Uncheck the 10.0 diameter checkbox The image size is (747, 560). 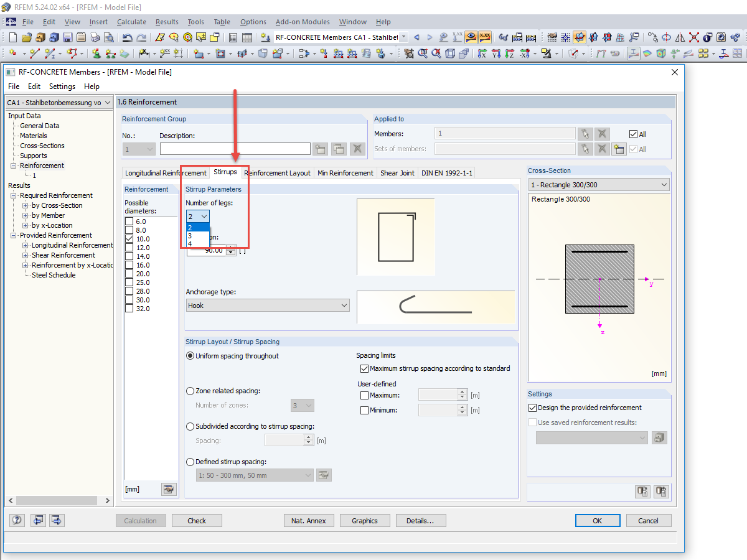click(x=129, y=239)
